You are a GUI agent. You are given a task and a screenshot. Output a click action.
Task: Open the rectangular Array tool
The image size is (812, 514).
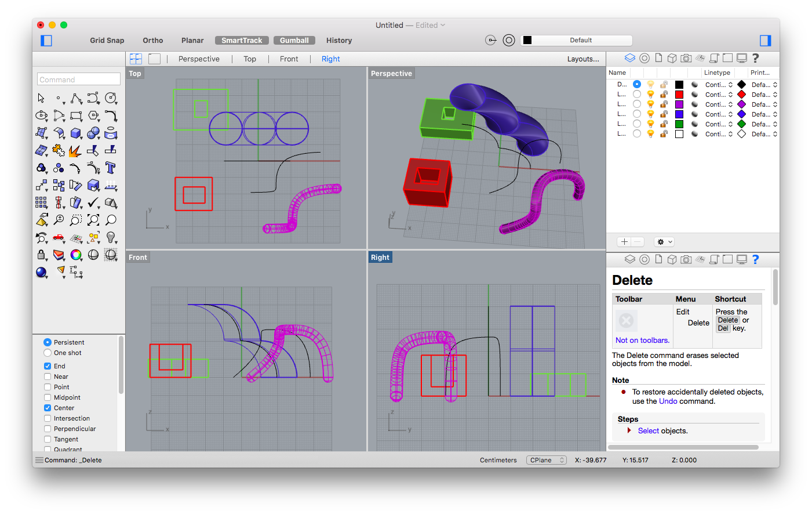(41, 202)
